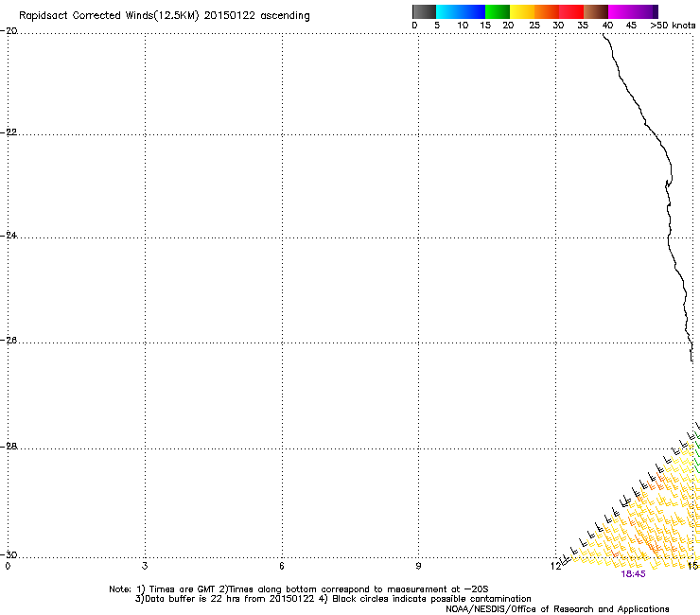The image size is (700, 615).
Task: Click the 18:45 pass time label
Action: pyautogui.click(x=633, y=574)
